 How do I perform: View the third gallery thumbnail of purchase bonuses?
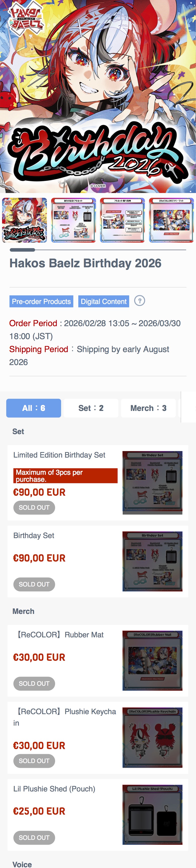tap(122, 220)
